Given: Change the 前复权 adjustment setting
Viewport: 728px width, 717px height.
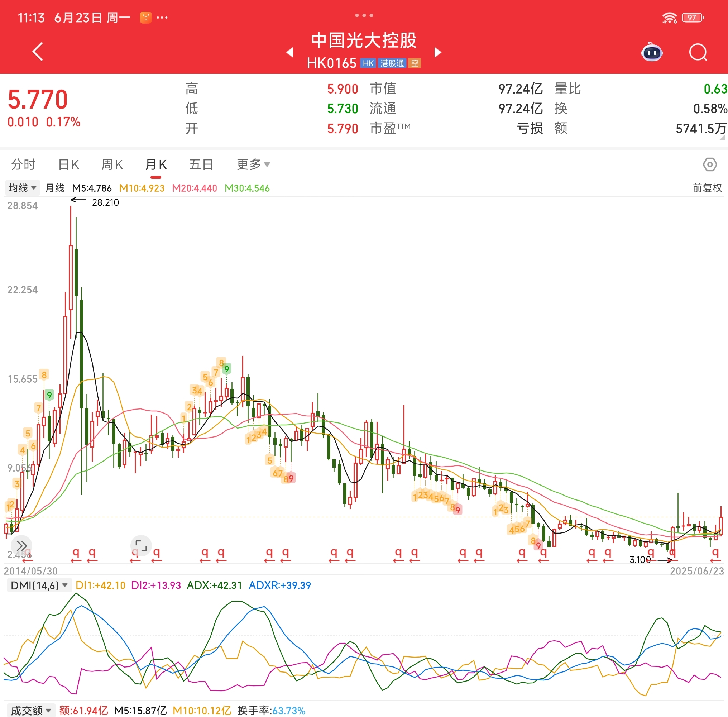Looking at the screenshot, I should [707, 188].
